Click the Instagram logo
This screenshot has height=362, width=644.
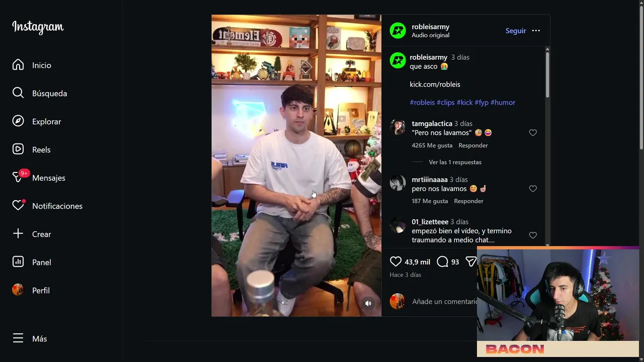(38, 27)
